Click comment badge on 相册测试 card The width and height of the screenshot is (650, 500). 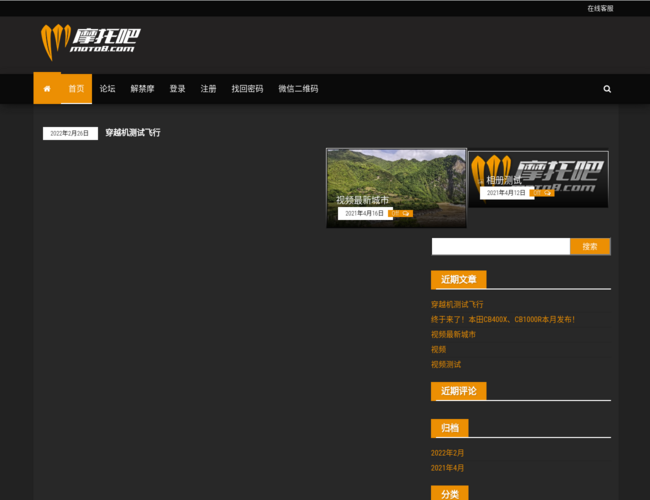pyautogui.click(x=544, y=193)
